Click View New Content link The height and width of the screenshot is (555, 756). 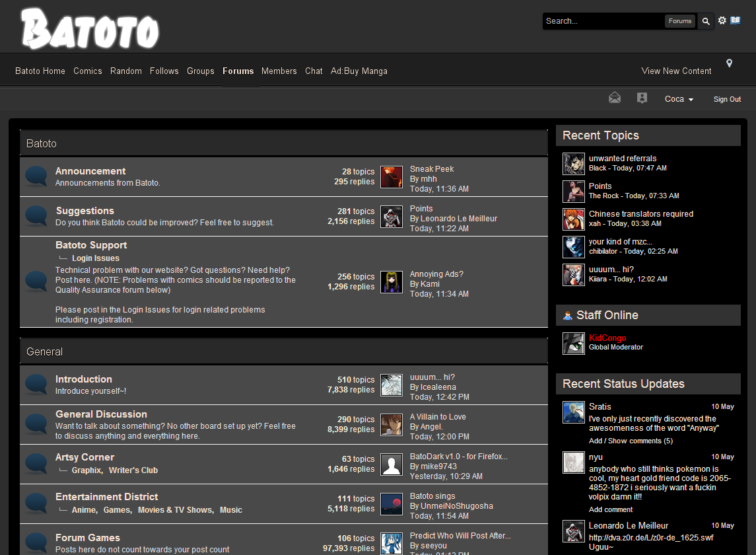click(x=677, y=71)
